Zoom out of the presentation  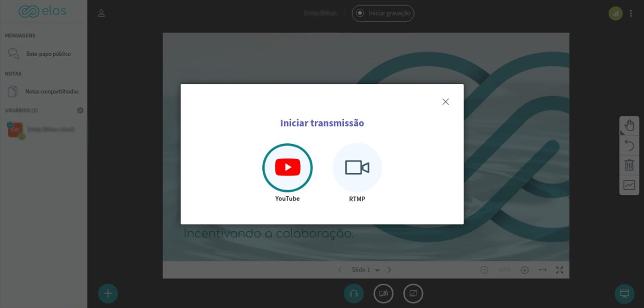pos(484,270)
